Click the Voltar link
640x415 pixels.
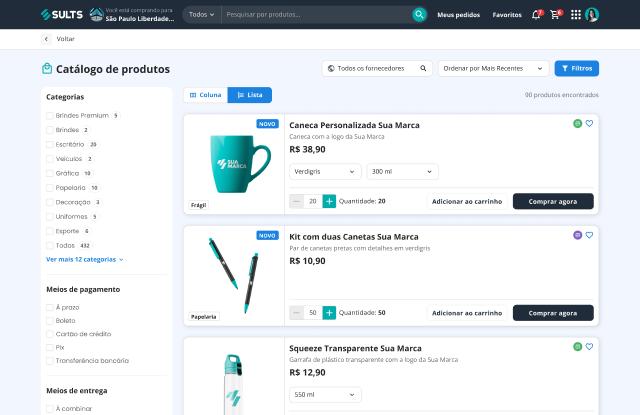[65, 39]
